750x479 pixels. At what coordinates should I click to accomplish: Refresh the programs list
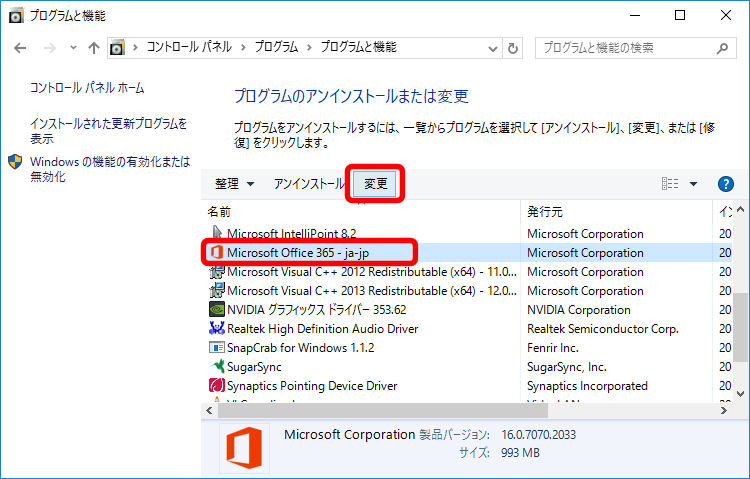point(513,48)
